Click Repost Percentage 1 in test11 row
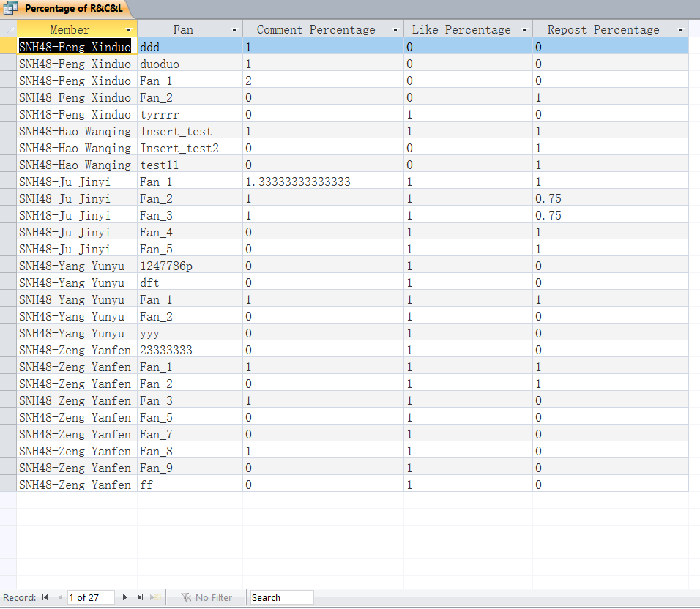The width and height of the screenshot is (700, 609). click(610, 165)
